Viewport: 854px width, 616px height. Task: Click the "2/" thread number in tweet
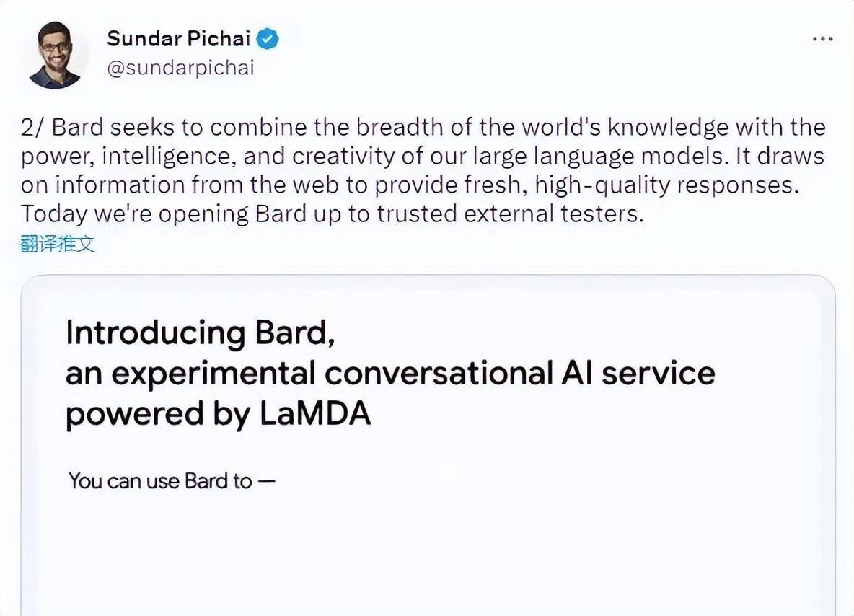coord(33,128)
